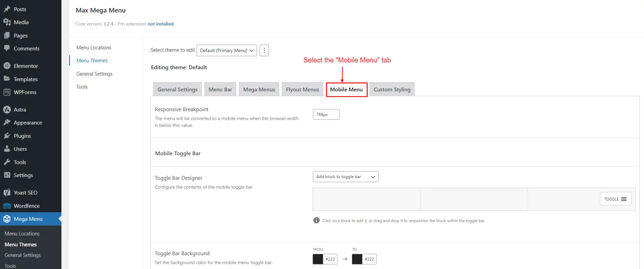644x269 pixels.
Task: Click the FROM #222 color value field
Action: [x=330, y=259]
